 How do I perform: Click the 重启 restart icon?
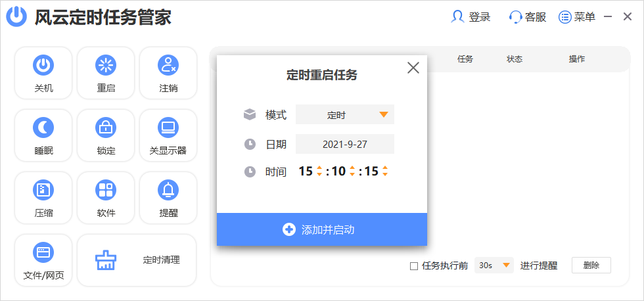pyautogui.click(x=106, y=65)
